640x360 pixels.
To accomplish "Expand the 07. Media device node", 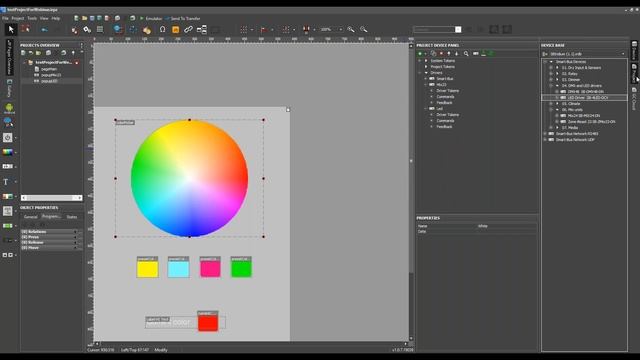I will tap(557, 128).
